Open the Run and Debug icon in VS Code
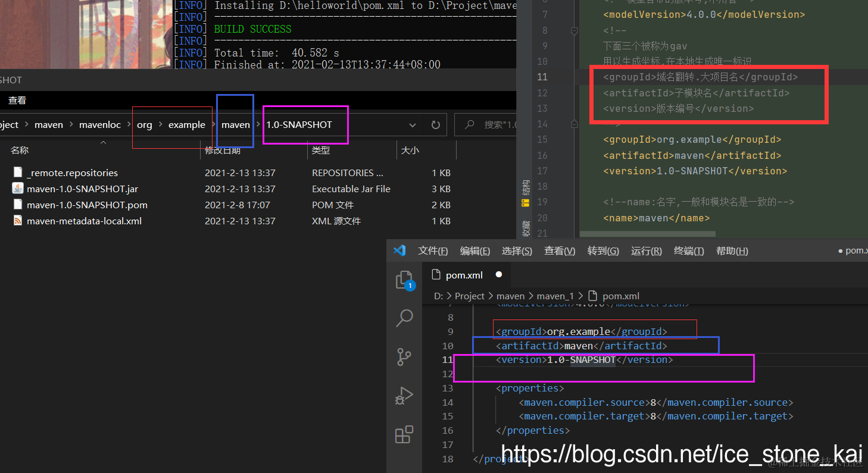The width and height of the screenshot is (868, 473). click(404, 396)
